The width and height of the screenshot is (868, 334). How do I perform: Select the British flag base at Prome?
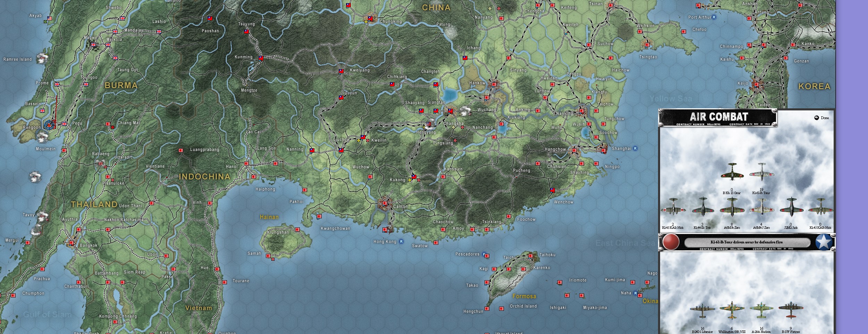[x=57, y=84]
